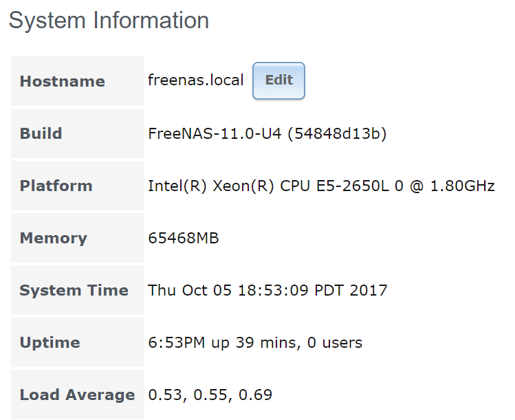
Task: Click the 0.69 load average value
Action: pyautogui.click(x=258, y=395)
